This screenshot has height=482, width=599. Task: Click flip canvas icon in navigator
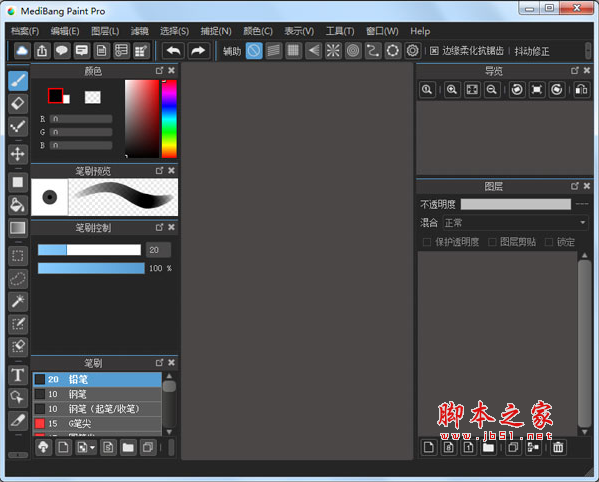coord(581,90)
